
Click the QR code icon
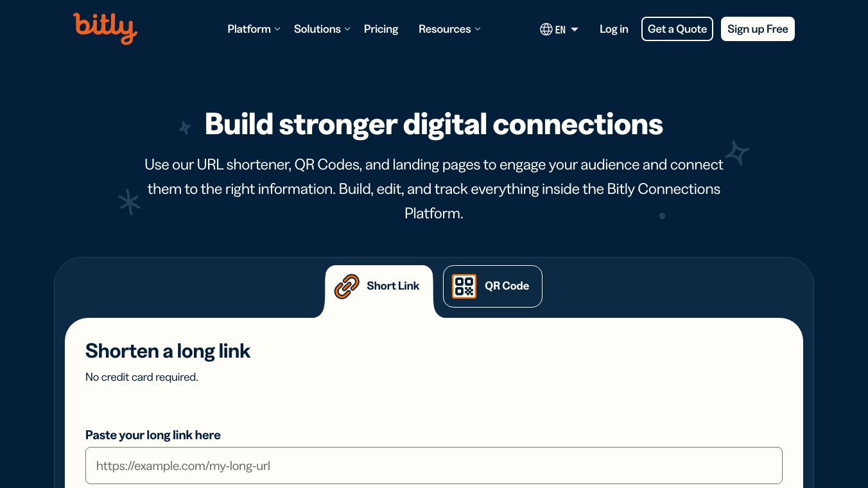(464, 286)
